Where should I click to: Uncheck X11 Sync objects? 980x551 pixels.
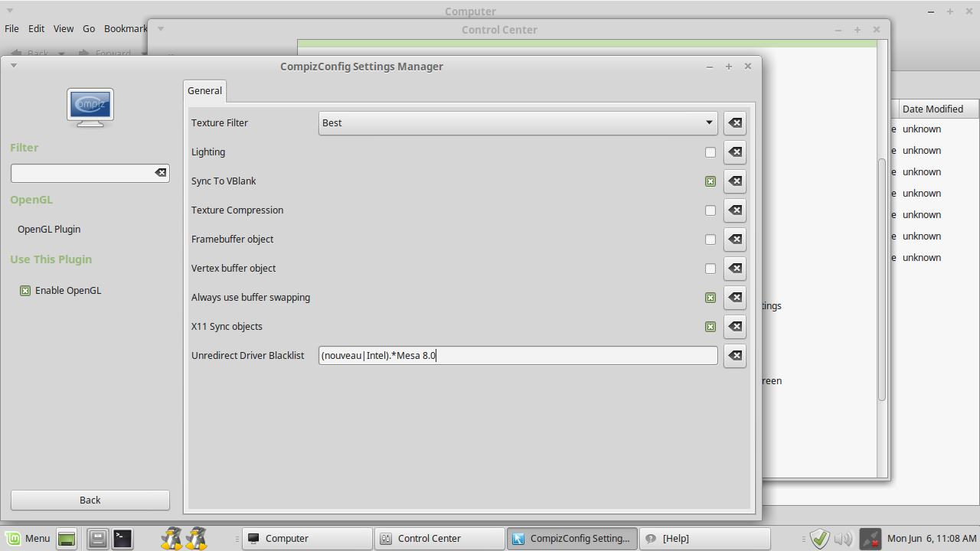[710, 327]
